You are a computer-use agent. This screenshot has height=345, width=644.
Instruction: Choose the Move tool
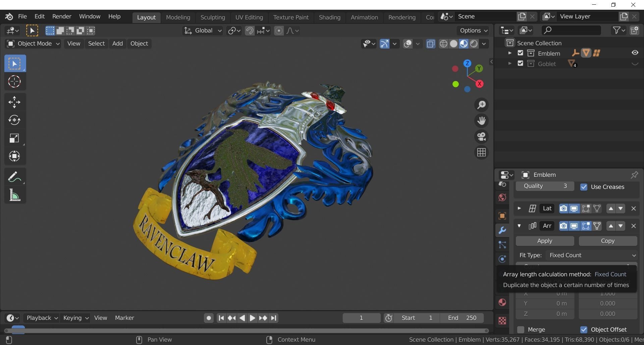tap(14, 102)
